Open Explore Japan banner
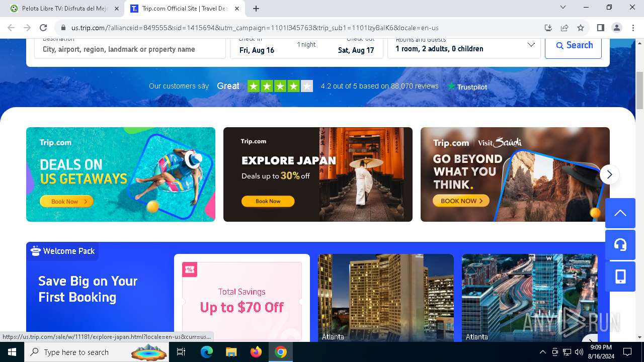 318,174
